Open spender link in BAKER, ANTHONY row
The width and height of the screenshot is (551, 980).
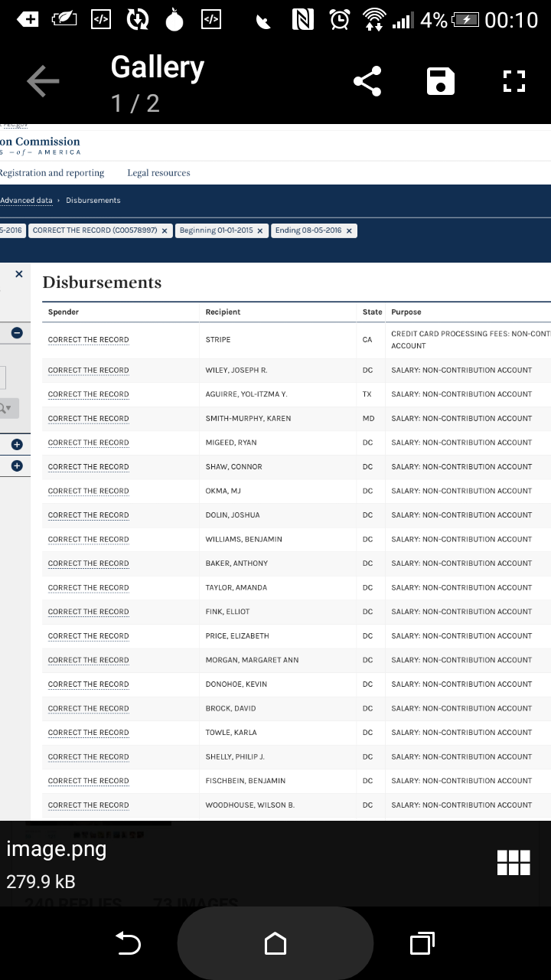click(x=88, y=563)
